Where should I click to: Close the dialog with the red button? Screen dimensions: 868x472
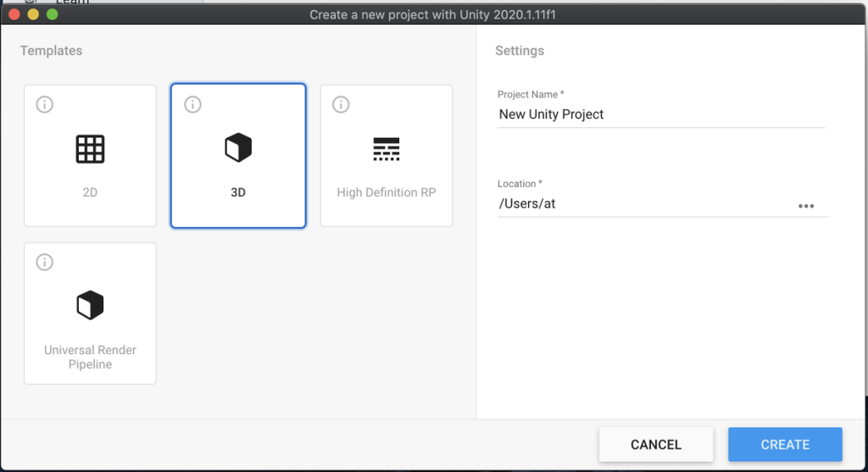14,14
